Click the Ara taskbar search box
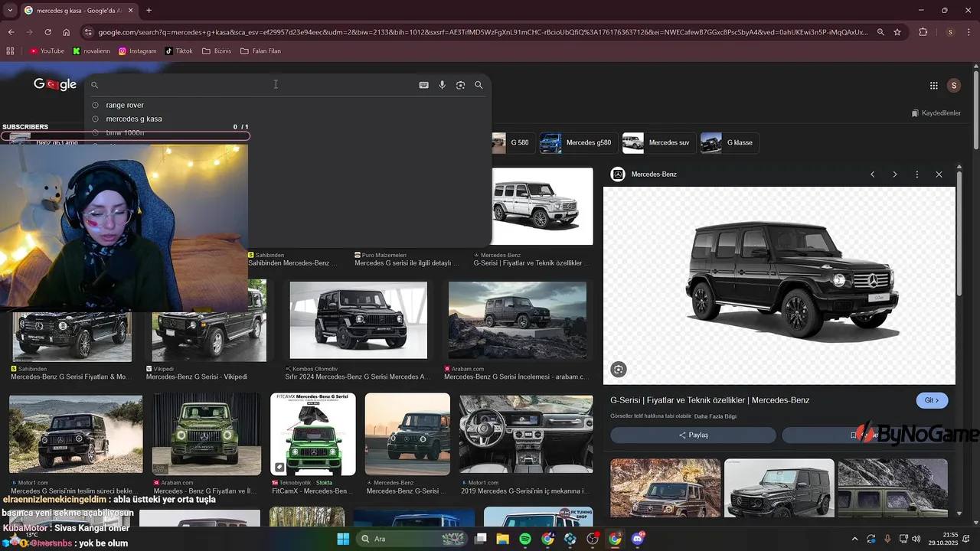 pos(412,539)
